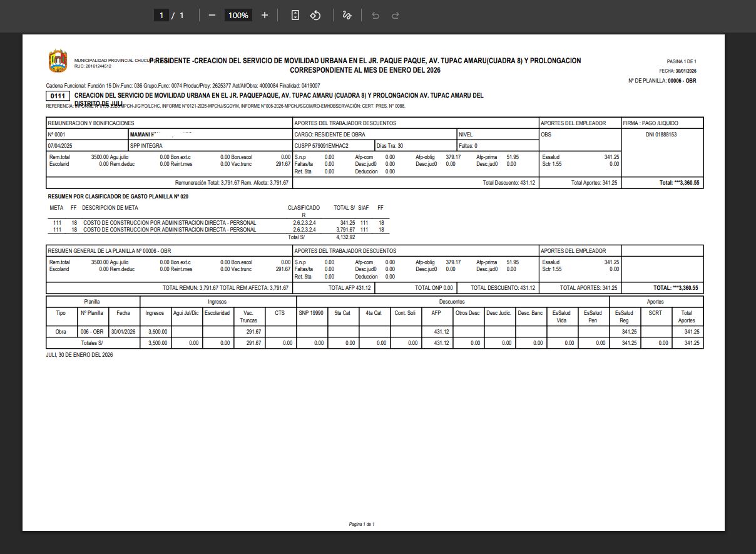Click the Vac. Truncas column header
The image size is (756, 554).
[249, 316]
